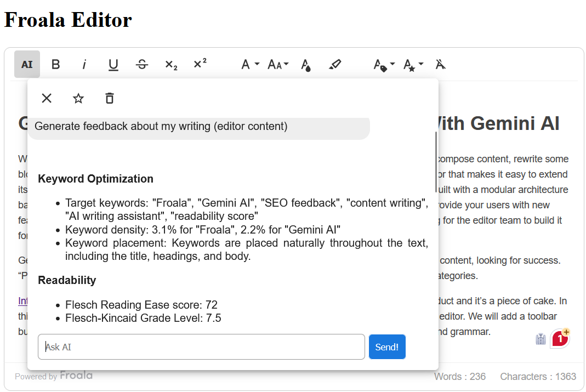The height and width of the screenshot is (392, 586).
Task: Clear text formatting
Action: click(x=441, y=64)
